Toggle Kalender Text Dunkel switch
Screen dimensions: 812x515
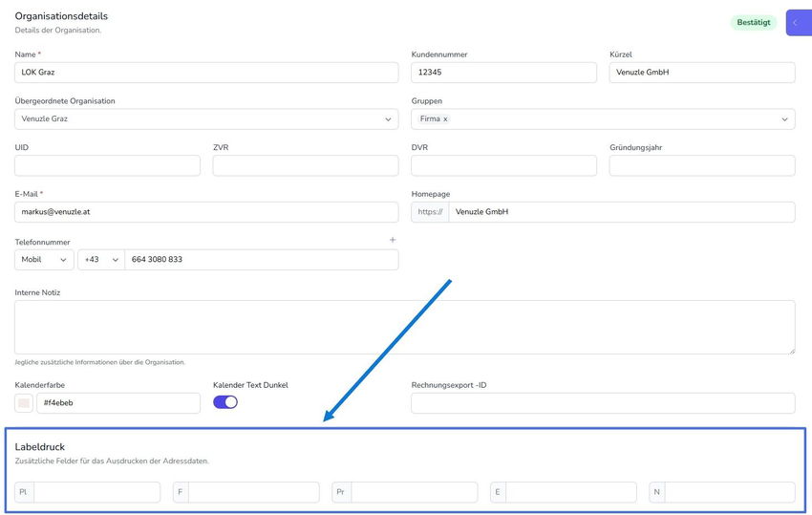tap(225, 402)
